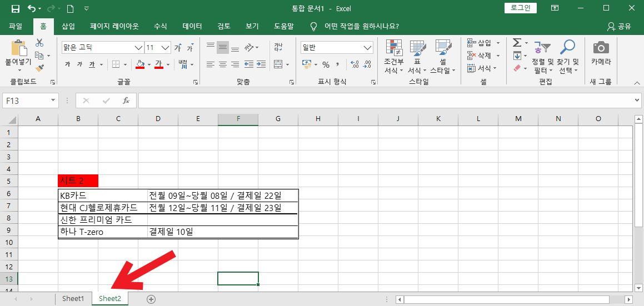Toggle underline formatting

tap(92, 64)
